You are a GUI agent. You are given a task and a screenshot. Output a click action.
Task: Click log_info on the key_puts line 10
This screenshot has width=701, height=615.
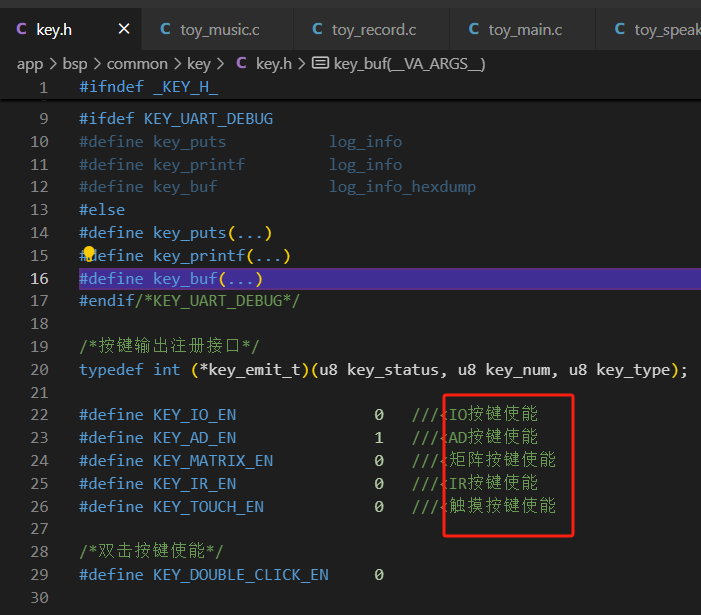(x=365, y=142)
